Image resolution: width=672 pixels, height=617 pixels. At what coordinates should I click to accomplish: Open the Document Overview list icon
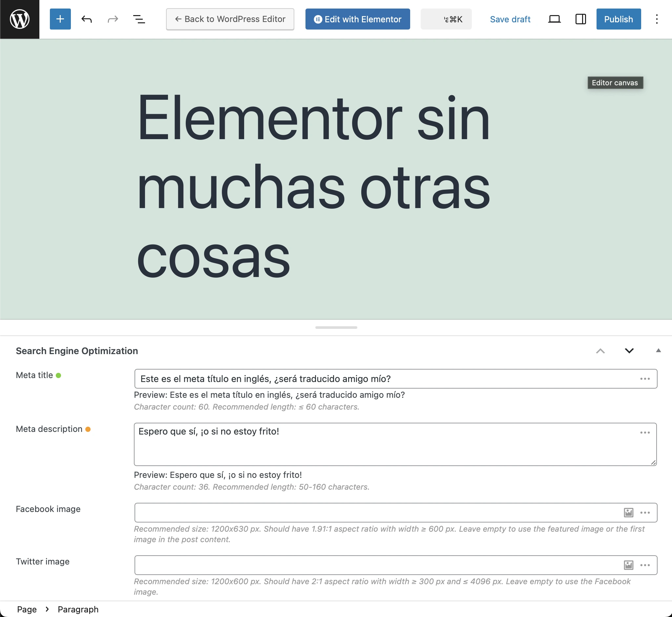click(x=139, y=19)
